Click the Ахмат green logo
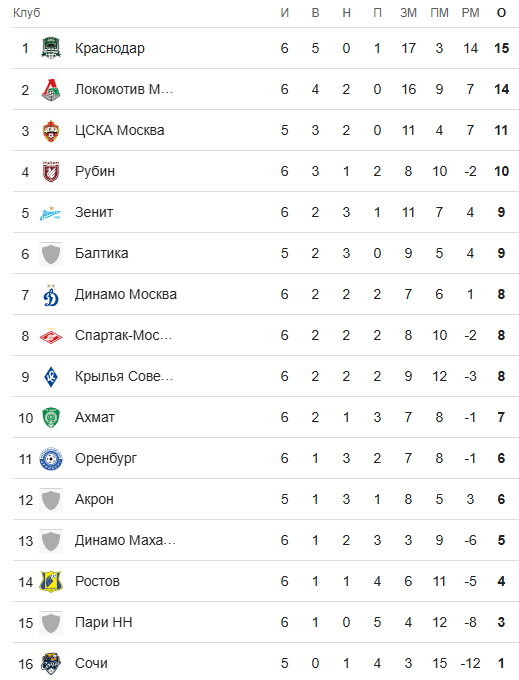This screenshot has width=519, height=680. click(x=51, y=418)
